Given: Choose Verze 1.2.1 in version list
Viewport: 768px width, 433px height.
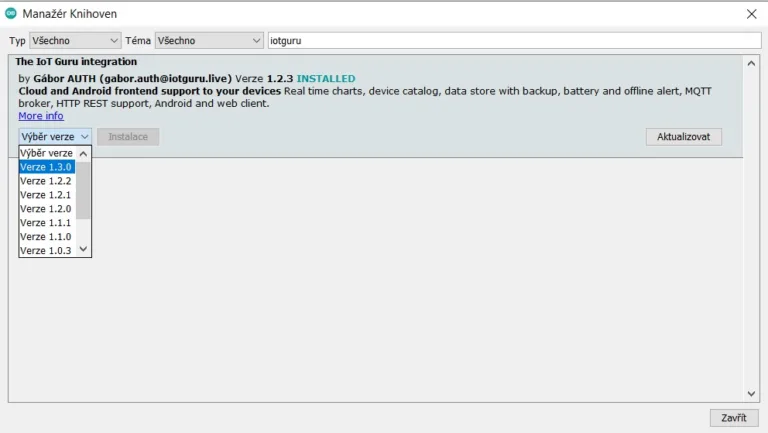Looking at the screenshot, I should 47,195.
